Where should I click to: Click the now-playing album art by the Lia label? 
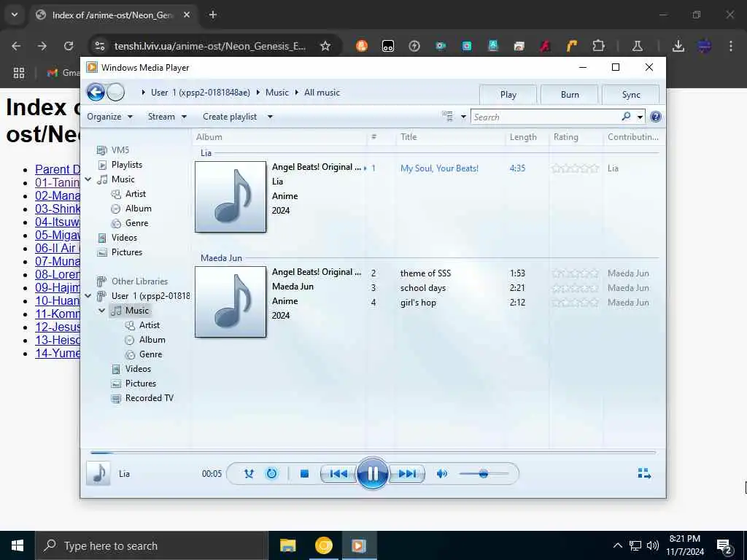[98, 473]
